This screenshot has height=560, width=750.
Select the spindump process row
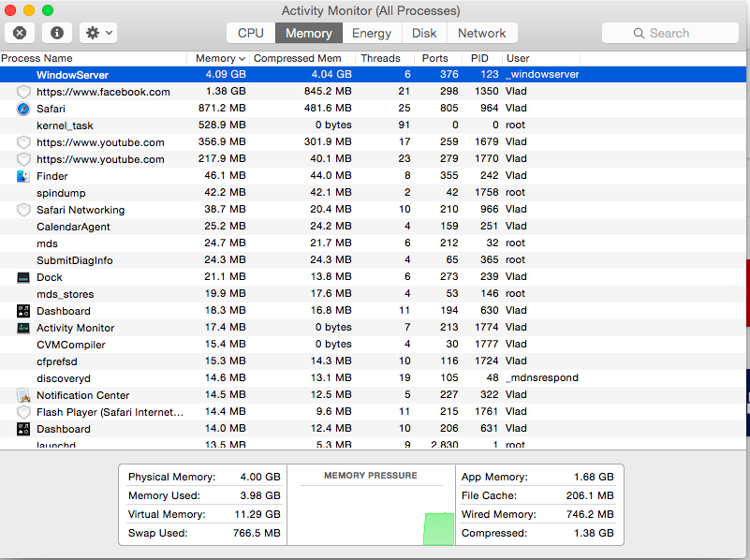click(373, 193)
